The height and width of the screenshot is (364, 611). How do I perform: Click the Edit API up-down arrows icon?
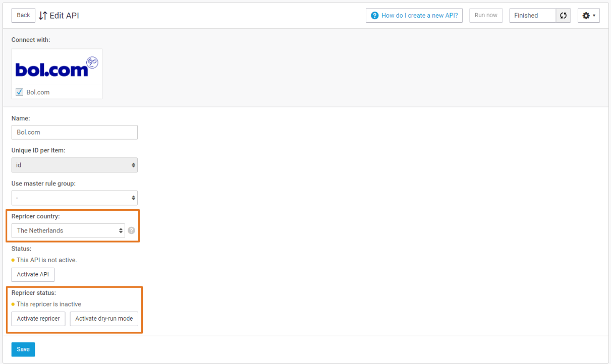(x=43, y=16)
